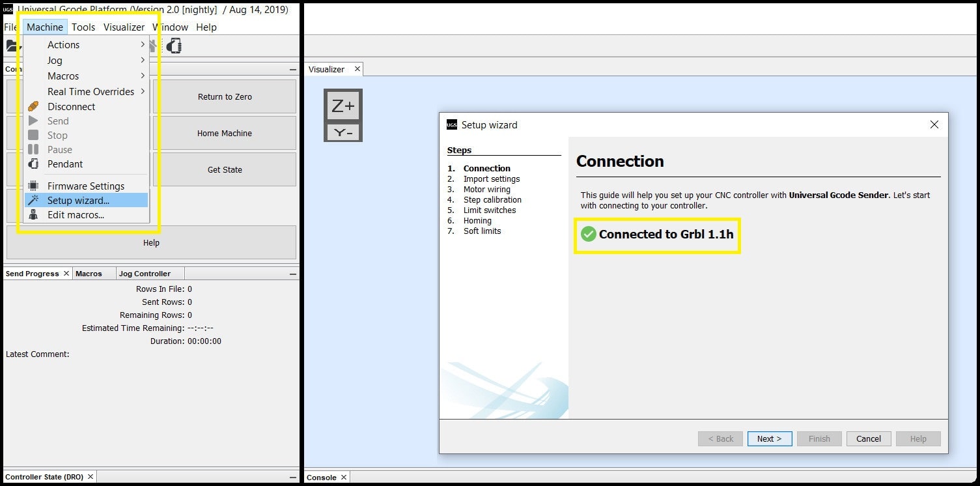Minimize the Controller State panel
The width and height of the screenshot is (980, 486).
tap(293, 477)
